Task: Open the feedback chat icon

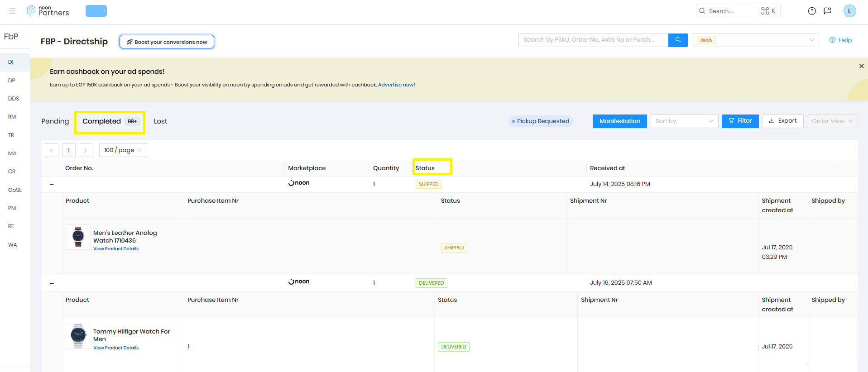Action: [827, 11]
